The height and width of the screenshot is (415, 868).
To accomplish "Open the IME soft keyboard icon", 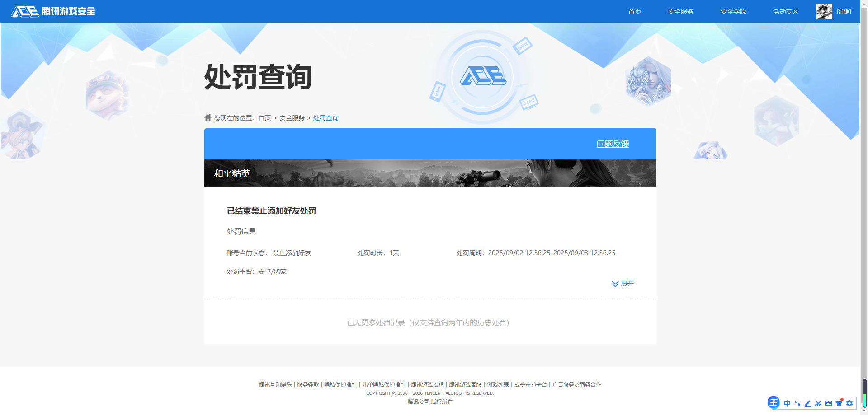I will 829,403.
